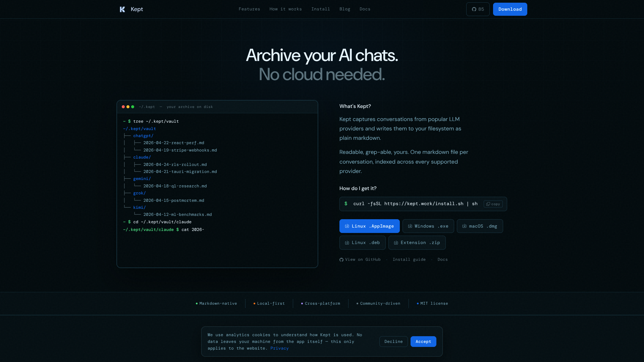This screenshot has height=362, width=644.
Task: Open View on GitHub link
Action: click(360, 259)
